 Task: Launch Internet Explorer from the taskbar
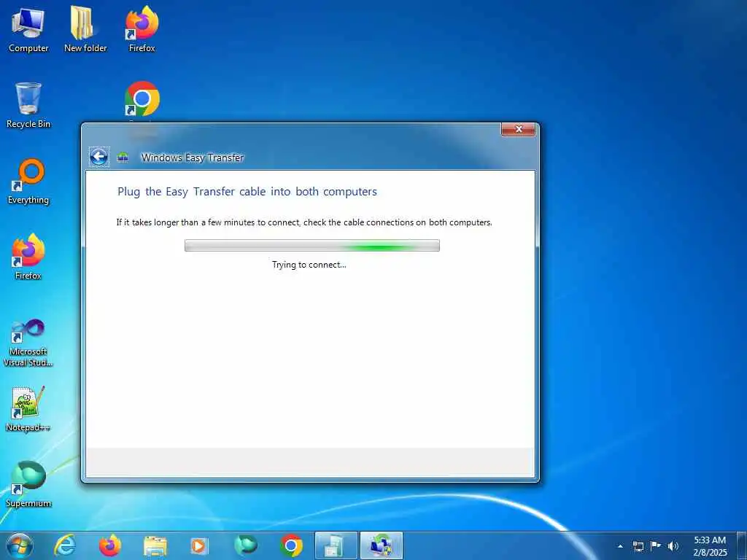[x=65, y=545]
